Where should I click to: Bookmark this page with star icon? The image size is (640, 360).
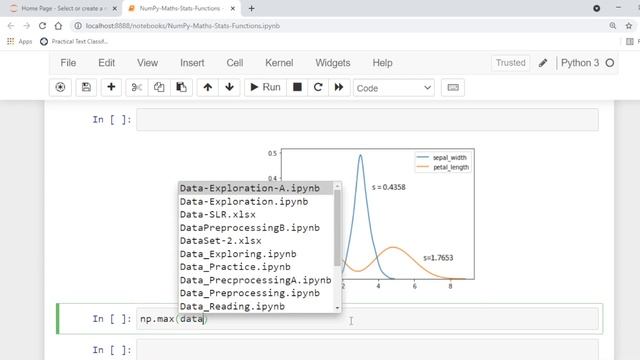coord(629,26)
